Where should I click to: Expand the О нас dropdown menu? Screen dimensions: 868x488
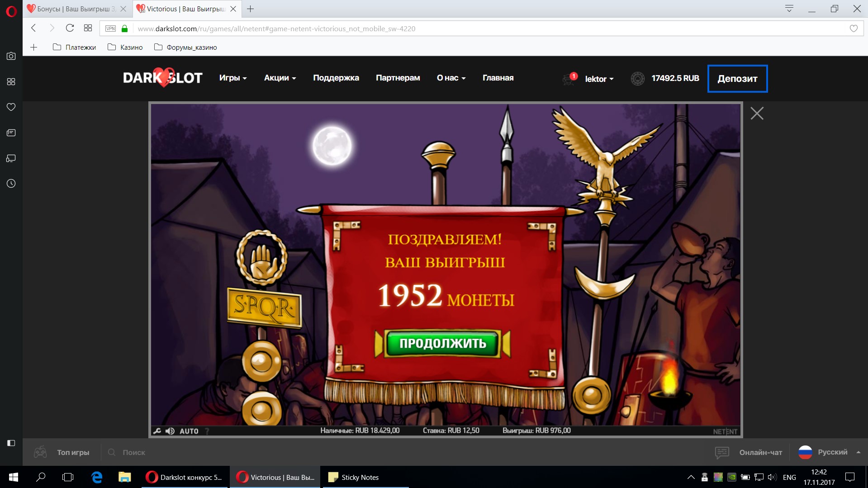[451, 78]
